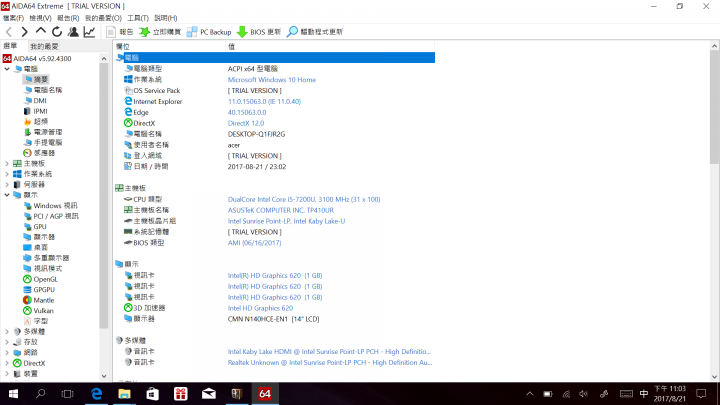Open favorites management via the user icon
This screenshot has width=720, height=405.
click(x=73, y=32)
